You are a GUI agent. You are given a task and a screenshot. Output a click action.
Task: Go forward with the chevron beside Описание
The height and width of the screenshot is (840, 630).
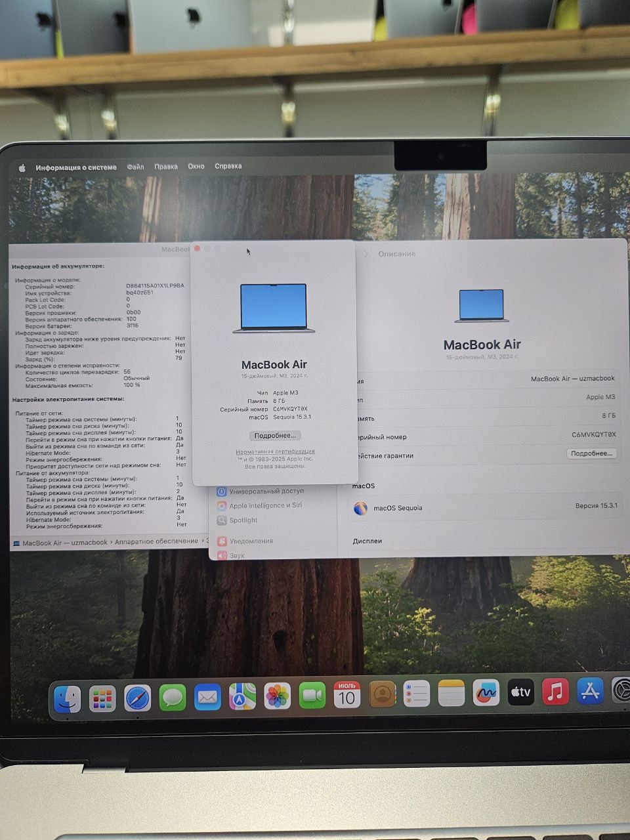[366, 254]
